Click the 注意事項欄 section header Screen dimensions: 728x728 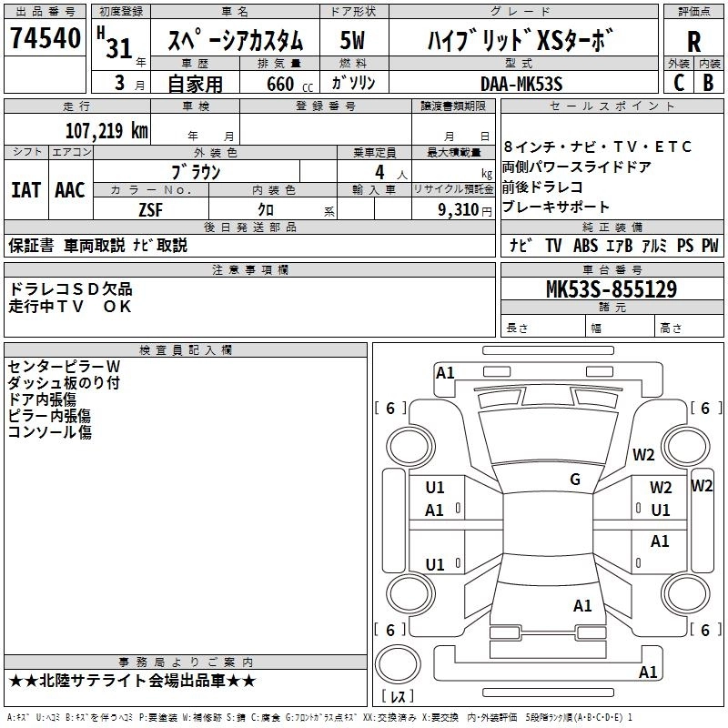(x=249, y=269)
